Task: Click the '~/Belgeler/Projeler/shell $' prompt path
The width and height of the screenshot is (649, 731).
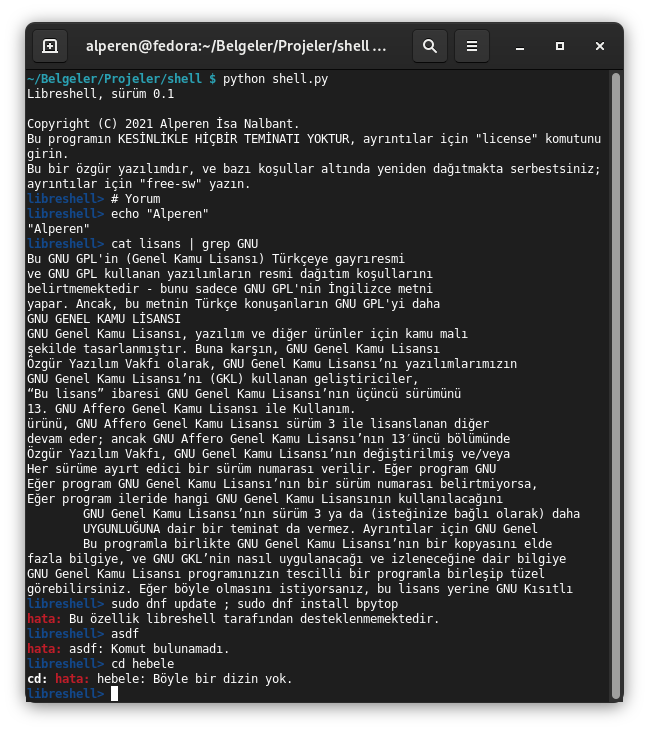Action: pos(122,79)
